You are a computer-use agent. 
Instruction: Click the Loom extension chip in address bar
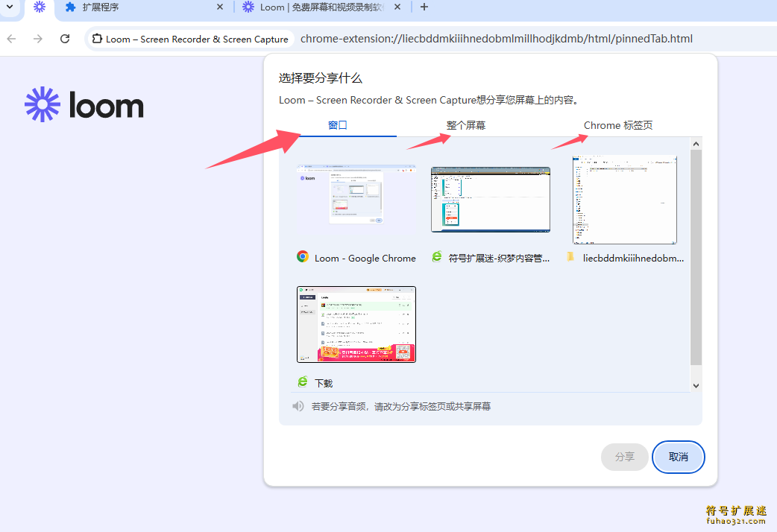click(190, 39)
